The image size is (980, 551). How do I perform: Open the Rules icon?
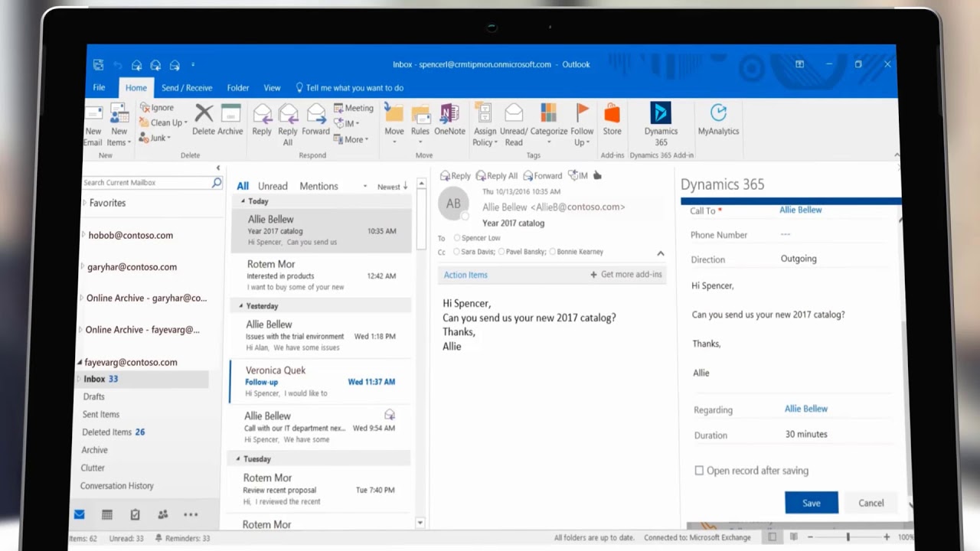click(x=420, y=113)
